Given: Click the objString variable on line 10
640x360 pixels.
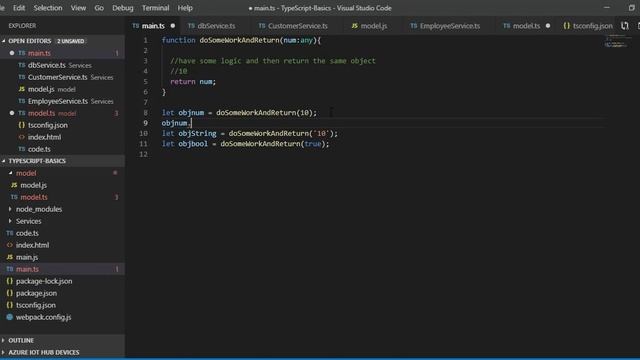Looking at the screenshot, I should tap(197, 133).
